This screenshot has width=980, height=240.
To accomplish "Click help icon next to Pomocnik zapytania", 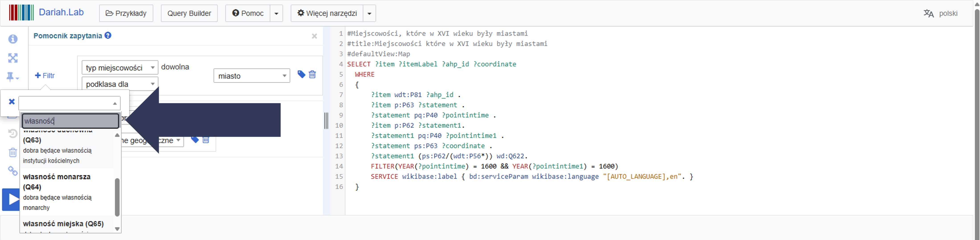I will coord(108,36).
